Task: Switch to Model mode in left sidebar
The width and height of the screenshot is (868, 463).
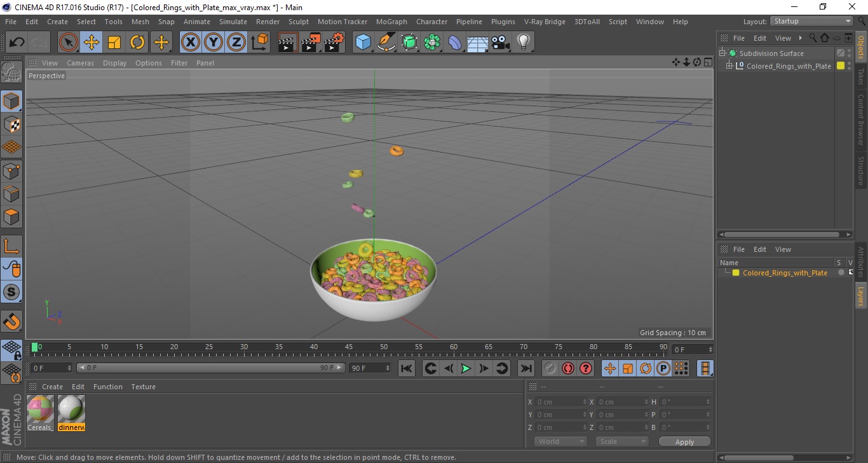Action: coord(11,101)
